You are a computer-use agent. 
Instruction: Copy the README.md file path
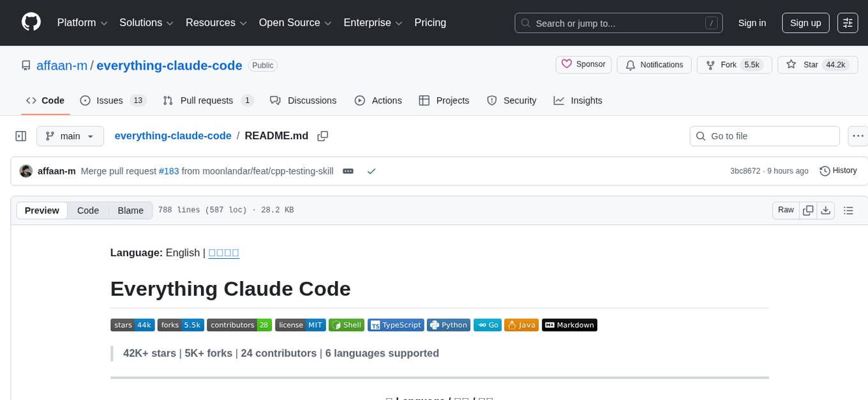tap(322, 136)
